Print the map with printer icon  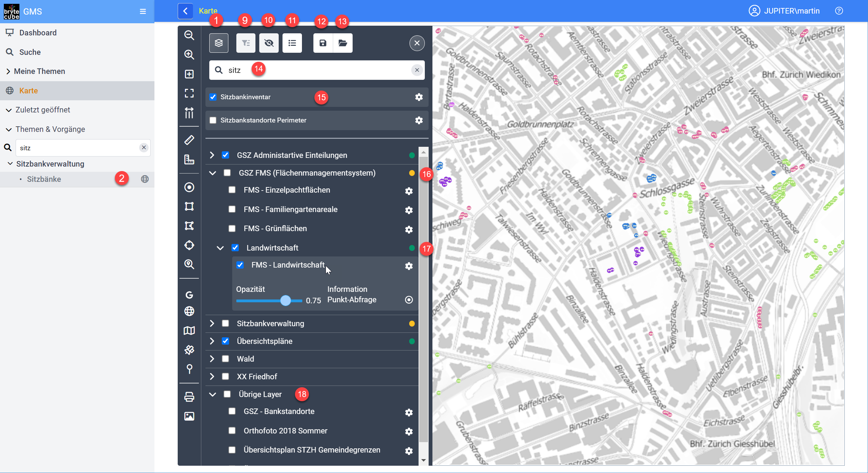point(189,397)
